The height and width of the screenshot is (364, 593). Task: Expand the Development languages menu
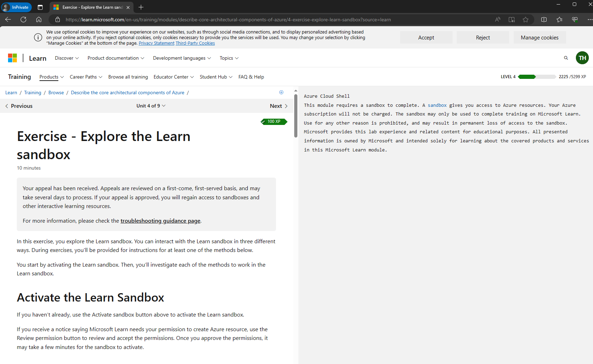pyautogui.click(x=182, y=58)
